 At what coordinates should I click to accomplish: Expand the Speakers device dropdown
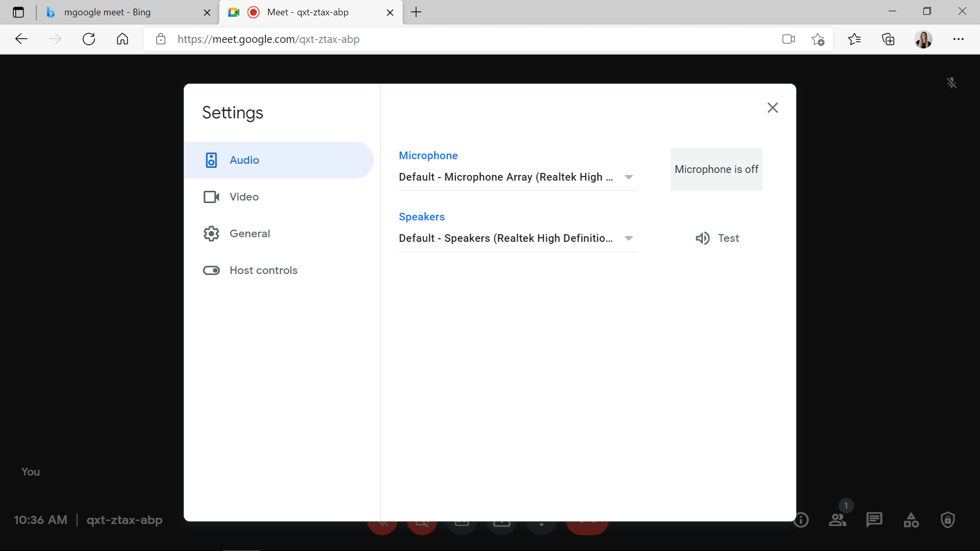click(628, 238)
